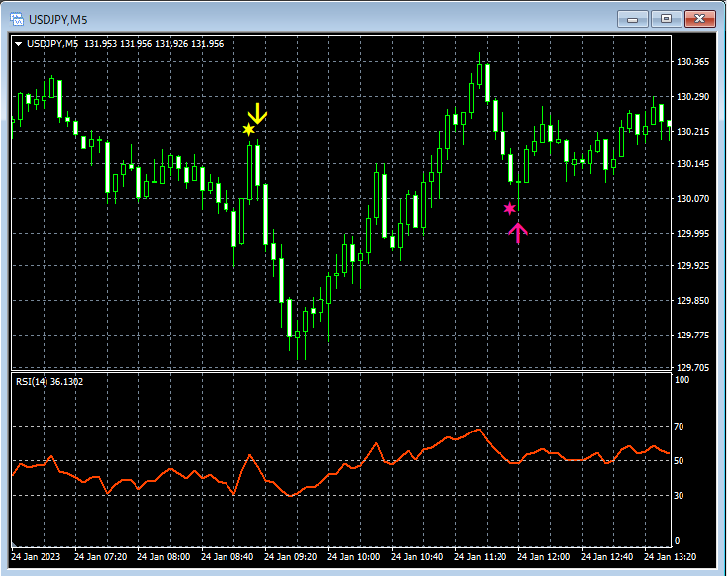Click the RSI(14) 36.1302 indicator label
Viewport: 728px width, 576px height.
[x=49, y=382]
